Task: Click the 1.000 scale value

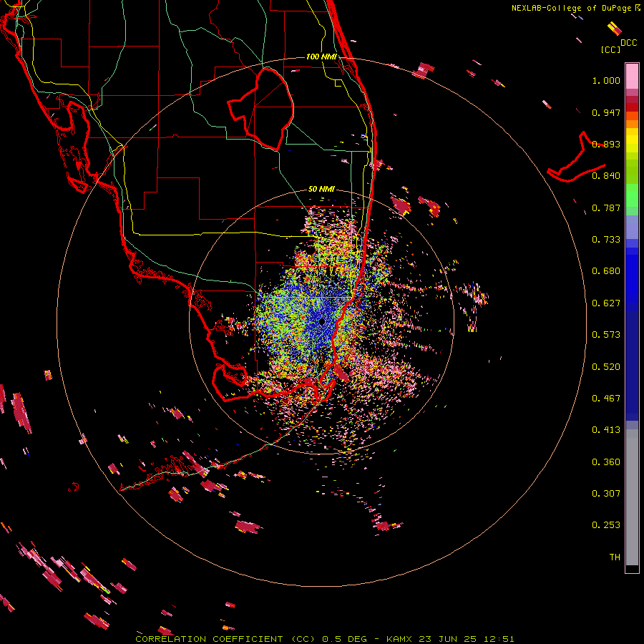Action: click(606, 80)
